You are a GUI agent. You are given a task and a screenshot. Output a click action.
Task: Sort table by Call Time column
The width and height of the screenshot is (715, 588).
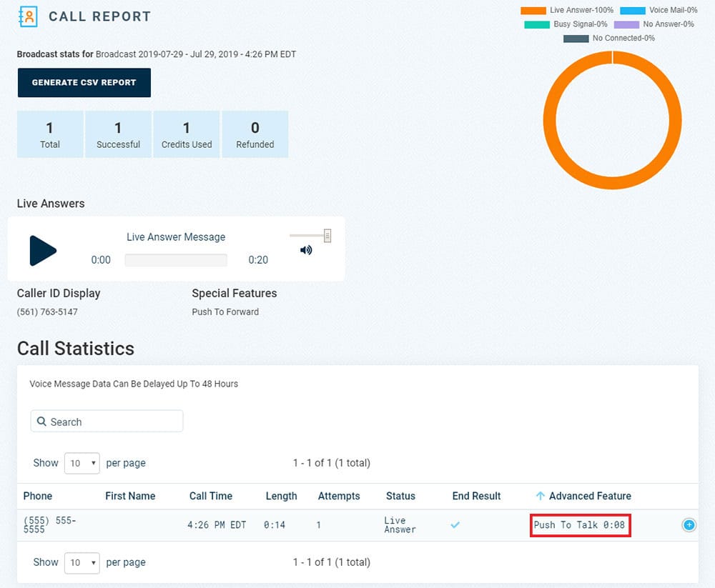click(x=211, y=496)
